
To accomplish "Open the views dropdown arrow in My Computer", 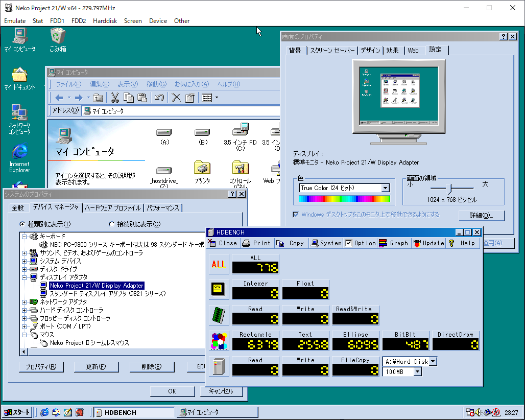I will (x=217, y=98).
